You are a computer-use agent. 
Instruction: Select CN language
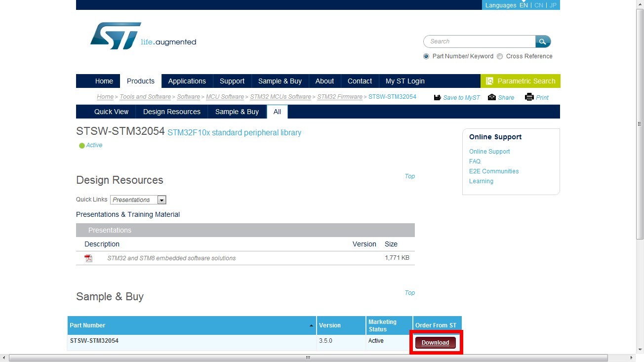coord(539,5)
